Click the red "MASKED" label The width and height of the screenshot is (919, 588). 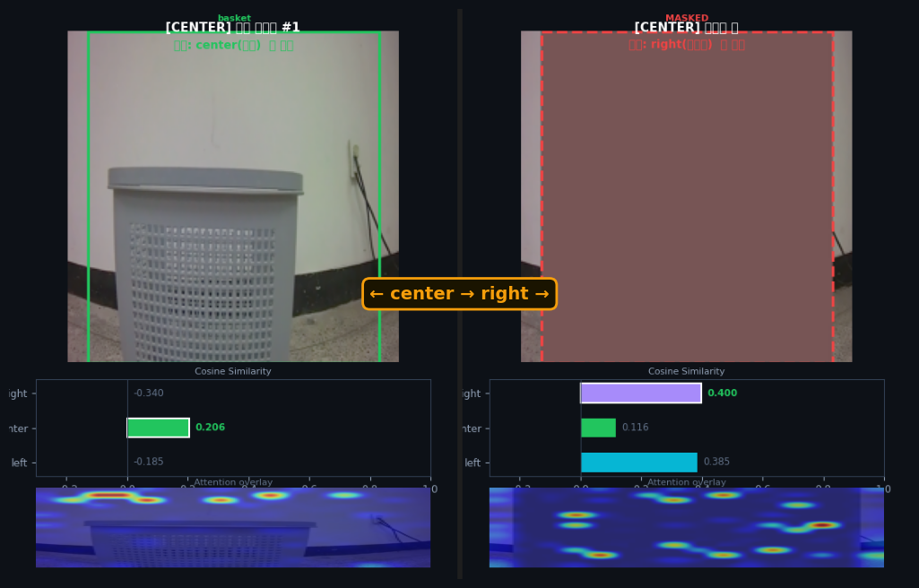click(x=687, y=18)
